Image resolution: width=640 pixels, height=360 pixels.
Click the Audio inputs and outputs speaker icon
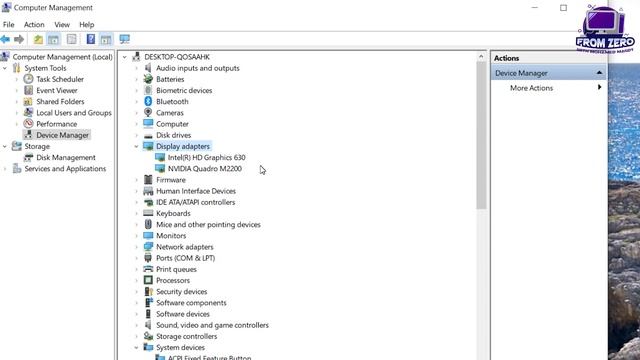(148, 68)
